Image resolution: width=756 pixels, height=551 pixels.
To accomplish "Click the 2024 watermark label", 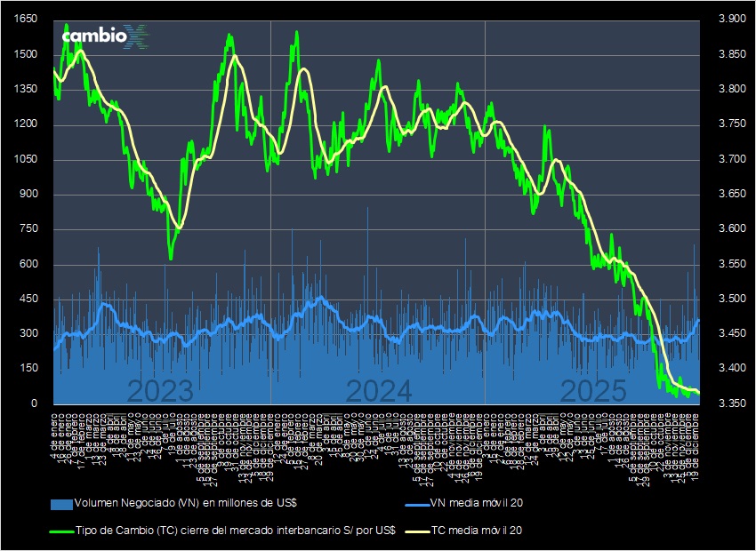I will tap(381, 389).
